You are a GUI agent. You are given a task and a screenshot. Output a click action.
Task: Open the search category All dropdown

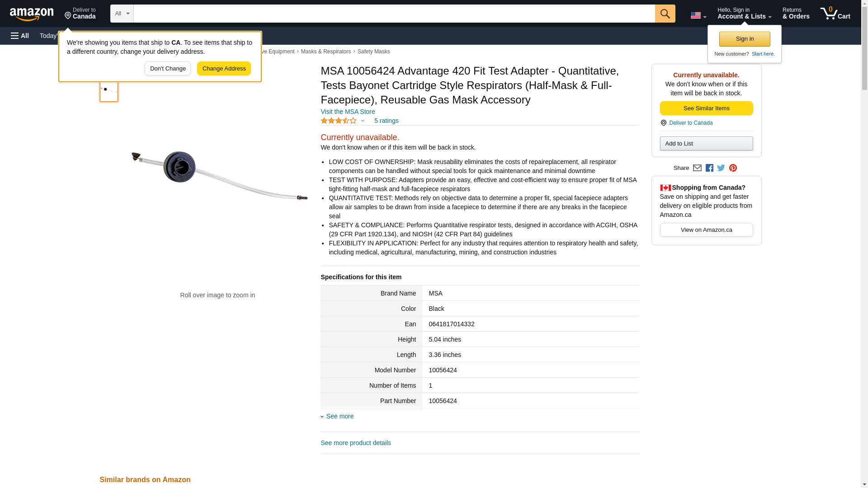(x=122, y=14)
